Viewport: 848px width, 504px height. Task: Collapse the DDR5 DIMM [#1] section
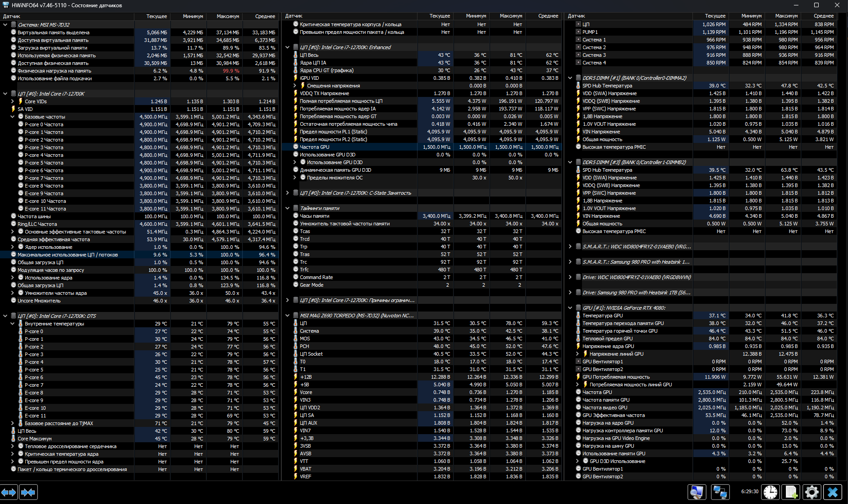[570, 78]
